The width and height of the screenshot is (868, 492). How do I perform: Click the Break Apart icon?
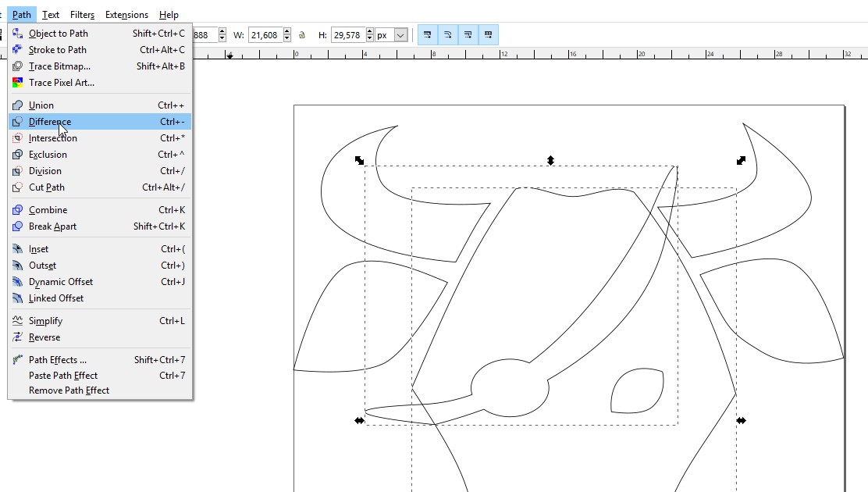pos(17,226)
